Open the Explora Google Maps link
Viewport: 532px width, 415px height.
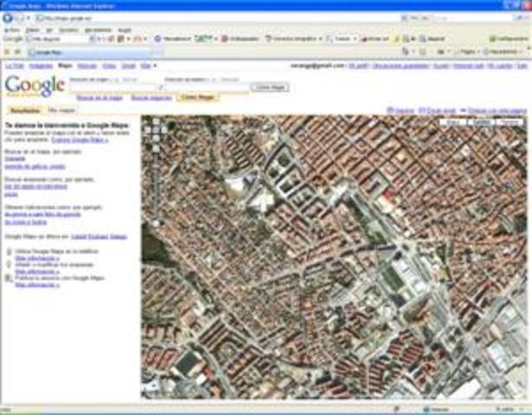coord(80,140)
